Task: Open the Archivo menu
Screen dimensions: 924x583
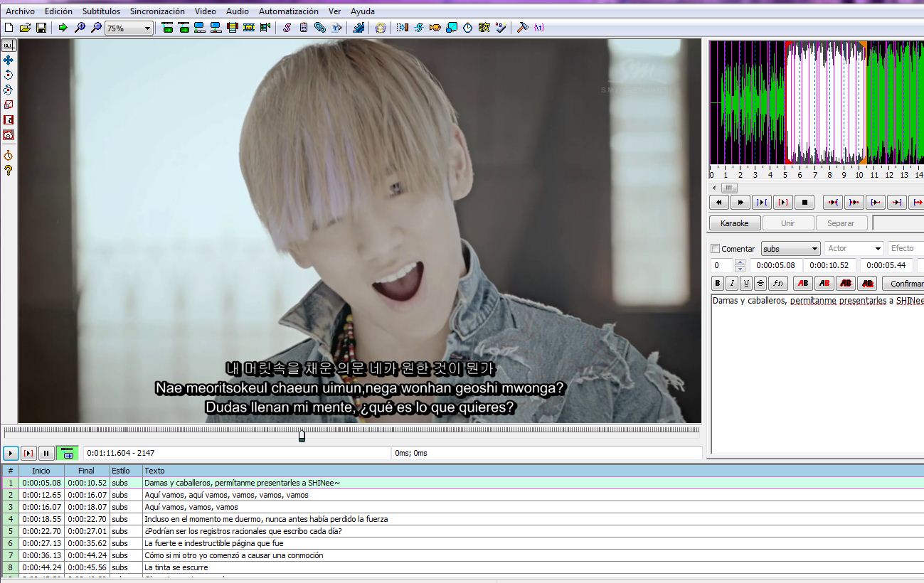Action: click(x=21, y=11)
